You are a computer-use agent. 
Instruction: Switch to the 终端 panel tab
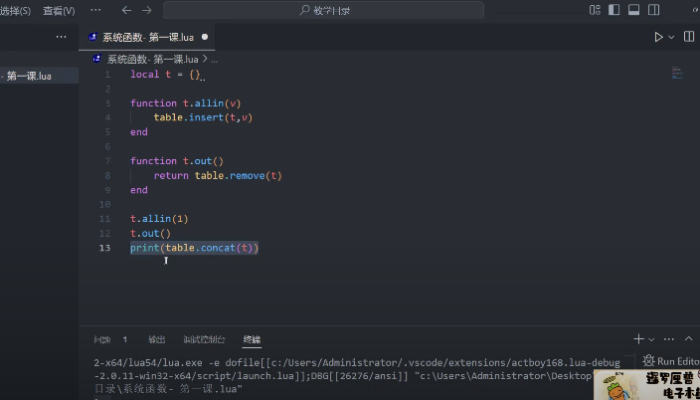click(x=251, y=340)
